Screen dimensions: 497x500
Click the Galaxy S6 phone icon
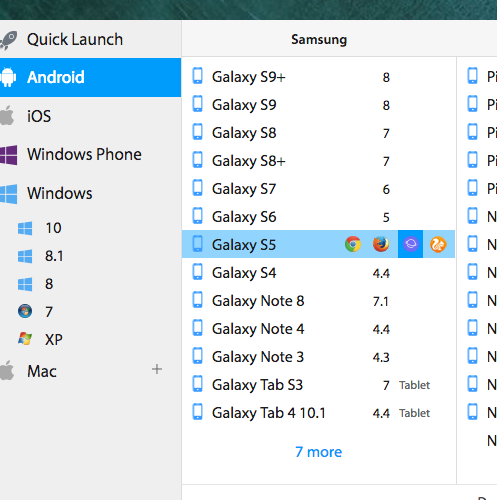(x=197, y=216)
